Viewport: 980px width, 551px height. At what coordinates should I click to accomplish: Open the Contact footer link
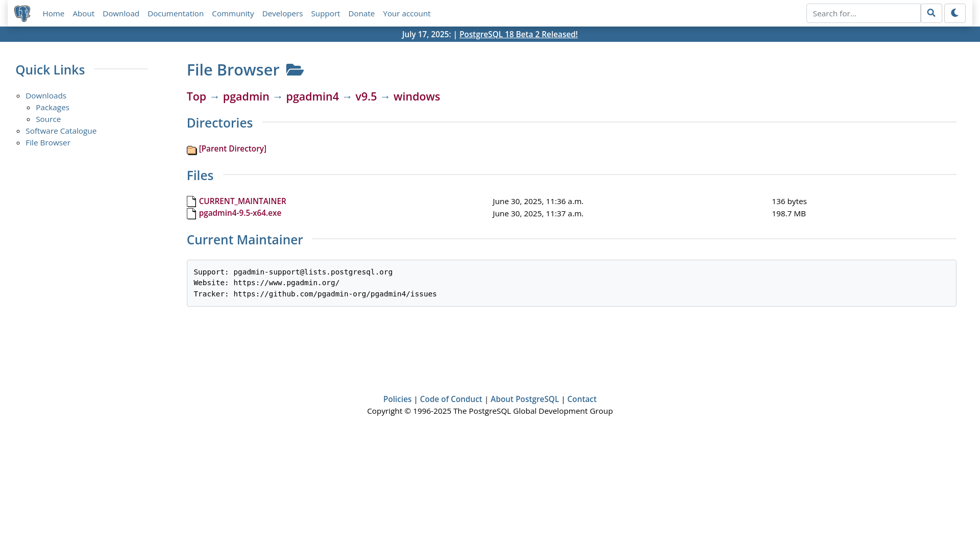[x=582, y=399]
